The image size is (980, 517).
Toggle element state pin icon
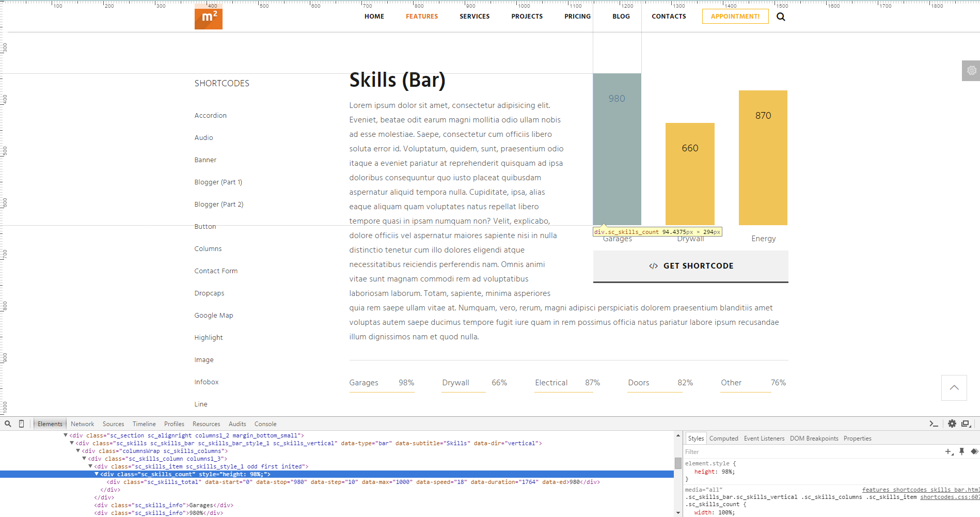coord(961,451)
